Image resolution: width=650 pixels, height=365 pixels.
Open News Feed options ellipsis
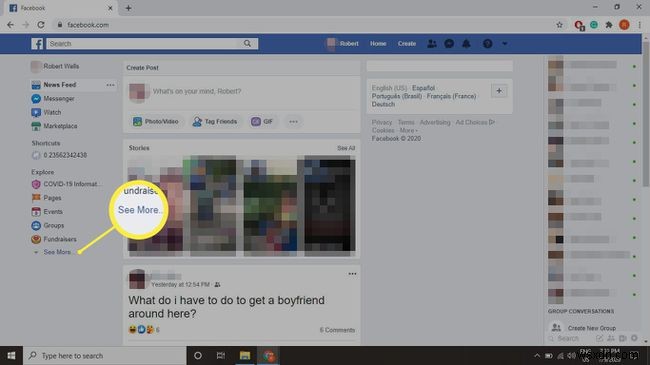click(x=110, y=85)
